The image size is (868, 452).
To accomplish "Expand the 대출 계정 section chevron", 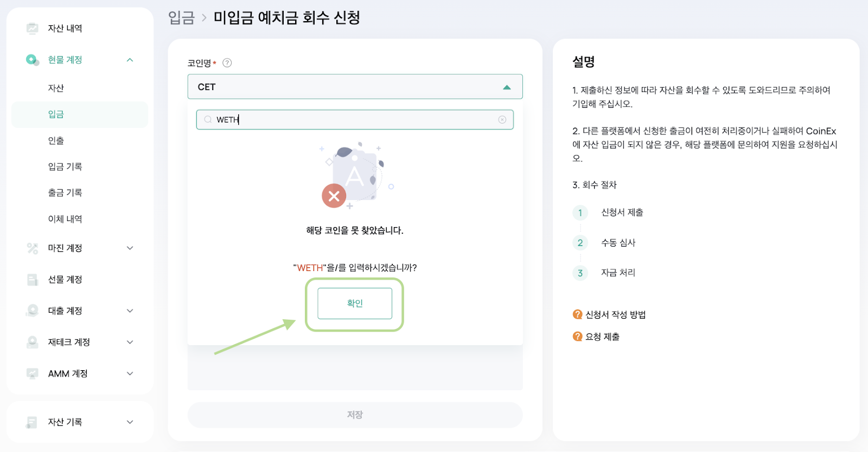I will pos(130,311).
